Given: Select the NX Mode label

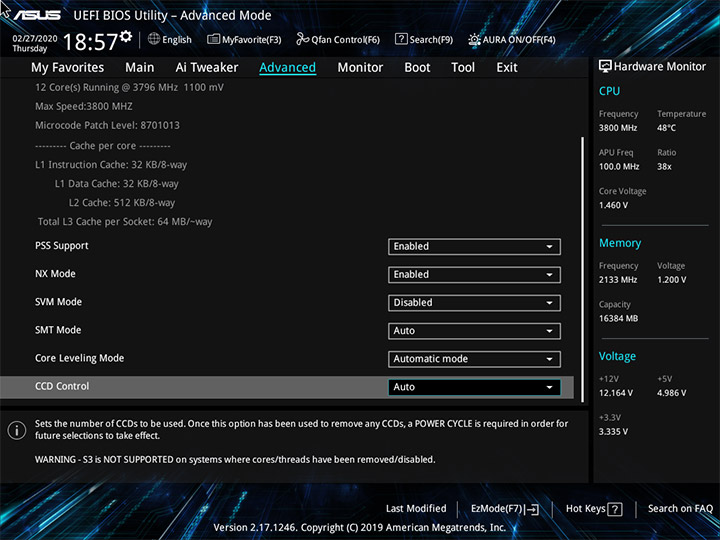Looking at the screenshot, I should 55,274.
